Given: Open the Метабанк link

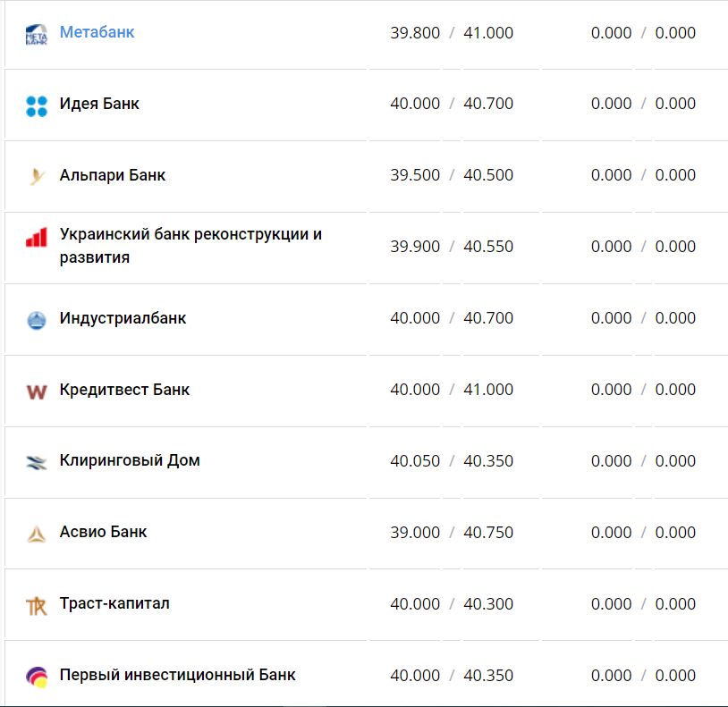Looking at the screenshot, I should (97, 32).
